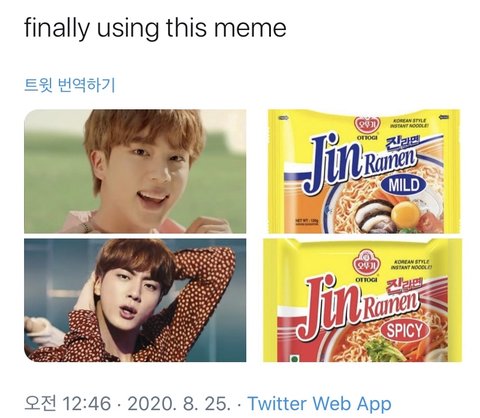
Task: Select the red SPICY oval badge
Action: 404,331
